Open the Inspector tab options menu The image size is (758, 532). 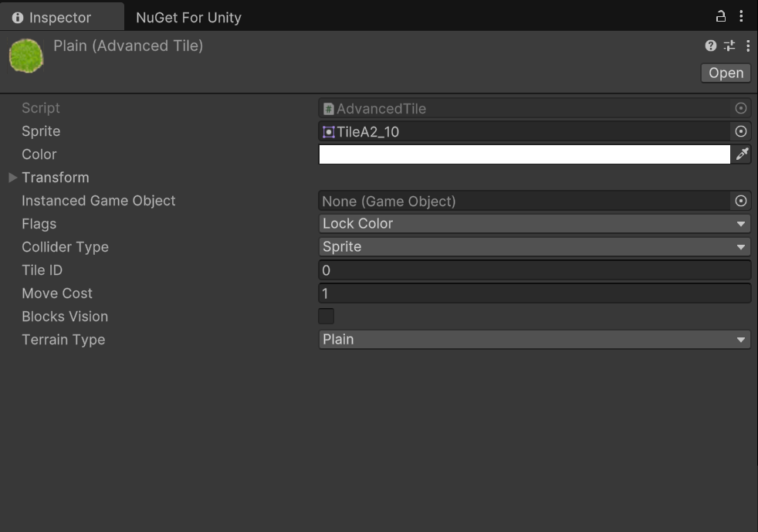pos(741,16)
